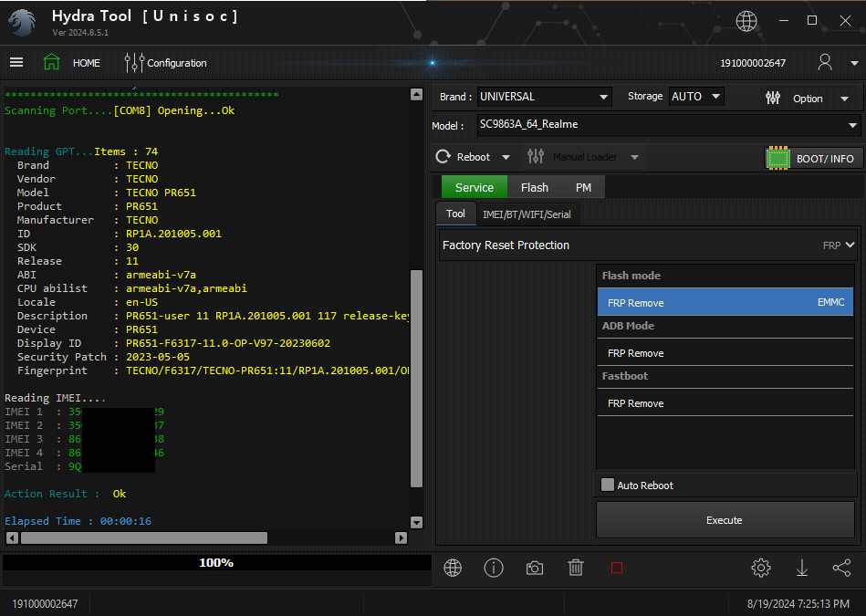Image resolution: width=866 pixels, height=616 pixels.
Task: Click the '[COM8]' port text
Action: coord(132,110)
